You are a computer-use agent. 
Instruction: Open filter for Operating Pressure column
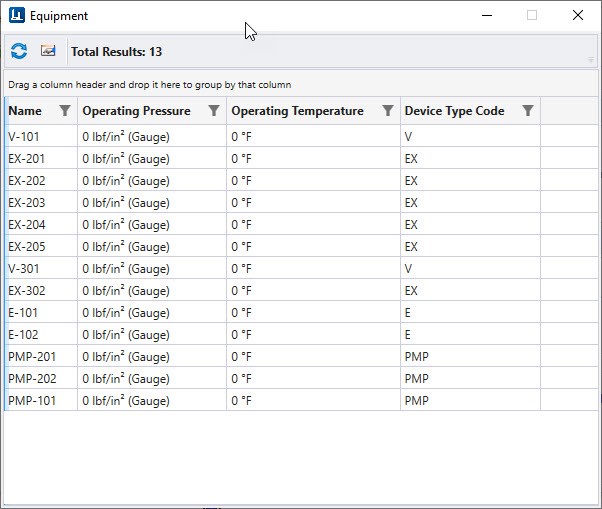(x=214, y=111)
